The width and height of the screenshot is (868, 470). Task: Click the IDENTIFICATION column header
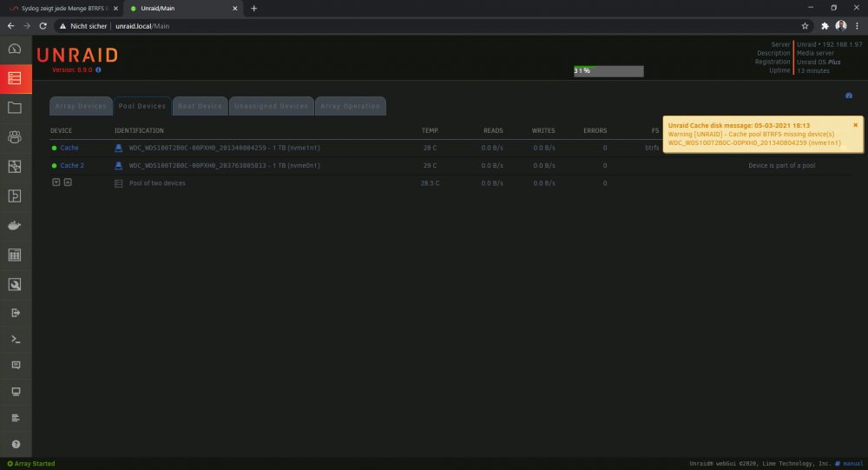point(139,131)
